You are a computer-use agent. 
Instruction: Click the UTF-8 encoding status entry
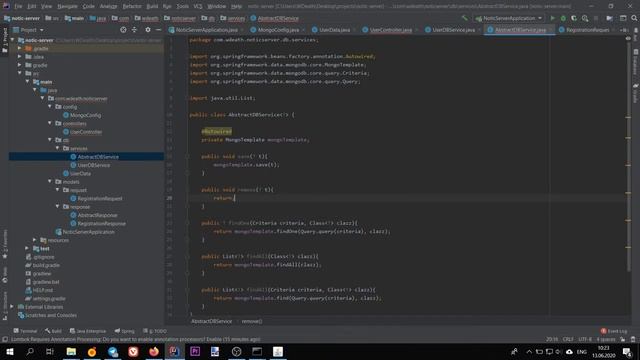(585, 339)
